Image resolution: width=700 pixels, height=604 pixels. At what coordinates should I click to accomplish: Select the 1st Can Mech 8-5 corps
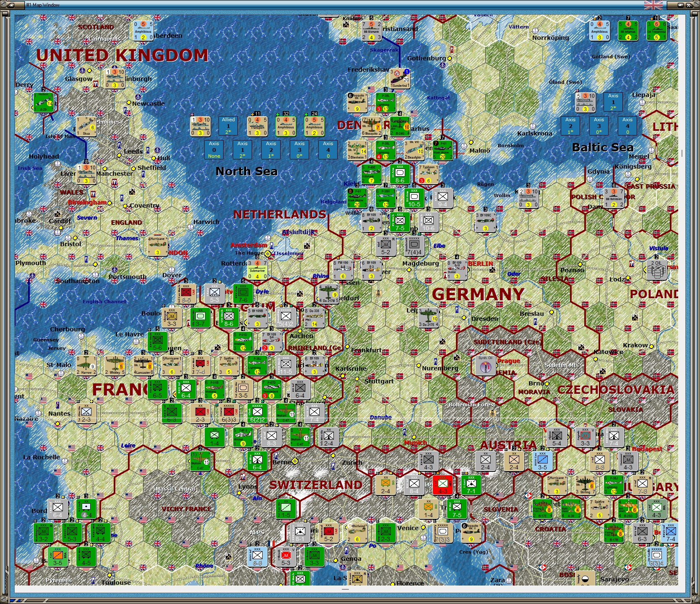[186, 294]
